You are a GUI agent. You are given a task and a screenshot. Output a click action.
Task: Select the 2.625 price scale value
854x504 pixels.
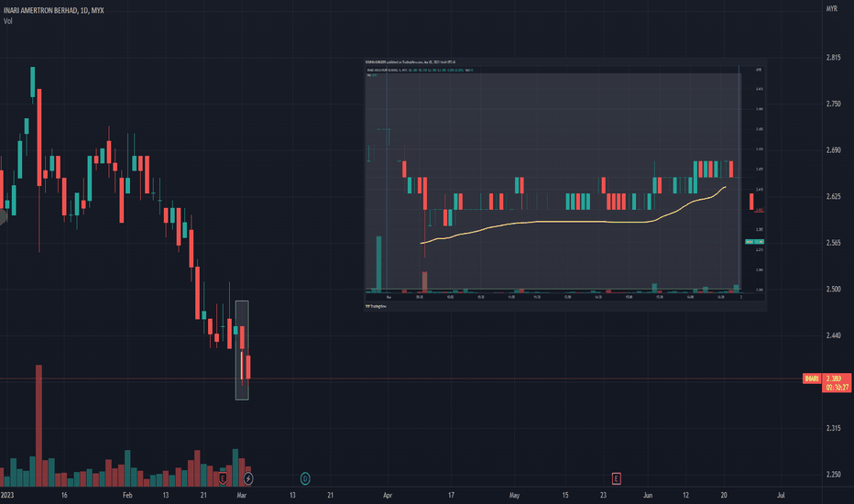tap(833, 196)
